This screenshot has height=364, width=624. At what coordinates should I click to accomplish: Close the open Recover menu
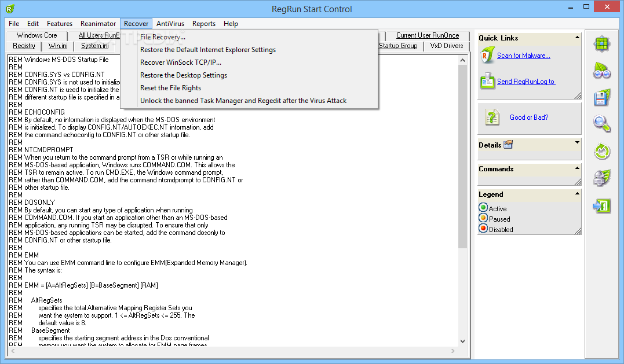tap(136, 24)
